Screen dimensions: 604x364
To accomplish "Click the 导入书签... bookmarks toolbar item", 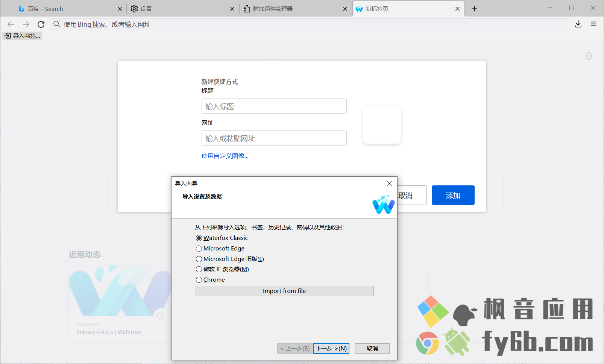I will point(23,36).
